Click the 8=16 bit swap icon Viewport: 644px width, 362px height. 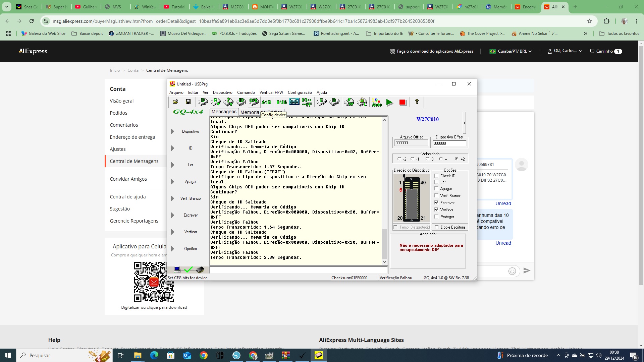281,102
